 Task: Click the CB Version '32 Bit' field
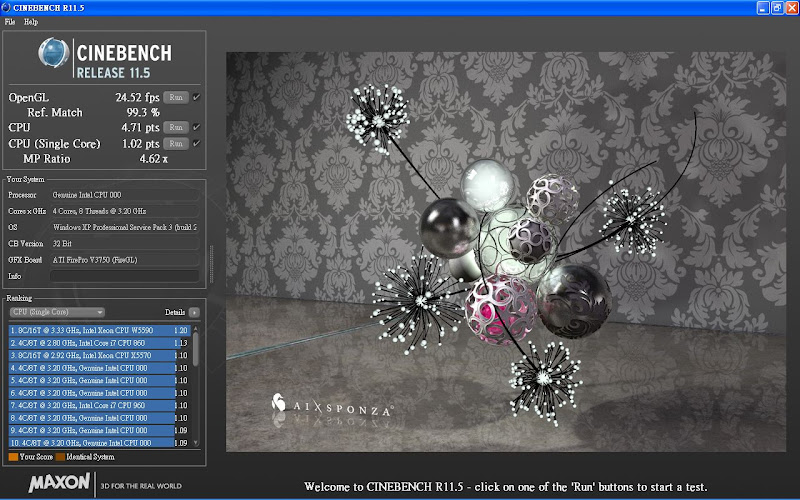click(124, 243)
